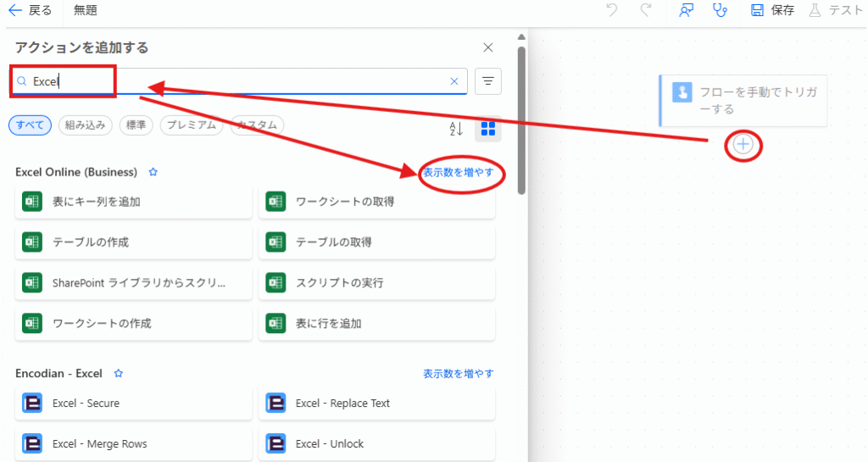
Task: Choose the スクリプトの実行 action
Action: [x=377, y=283]
